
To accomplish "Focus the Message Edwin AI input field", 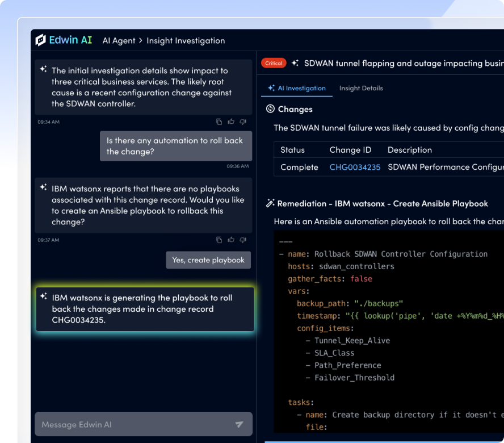I will point(144,424).
